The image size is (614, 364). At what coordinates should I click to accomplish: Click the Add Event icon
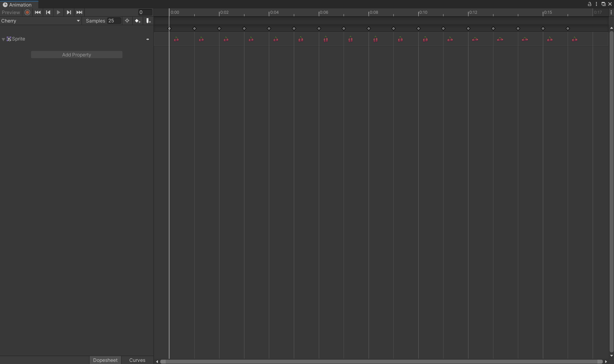tap(148, 21)
